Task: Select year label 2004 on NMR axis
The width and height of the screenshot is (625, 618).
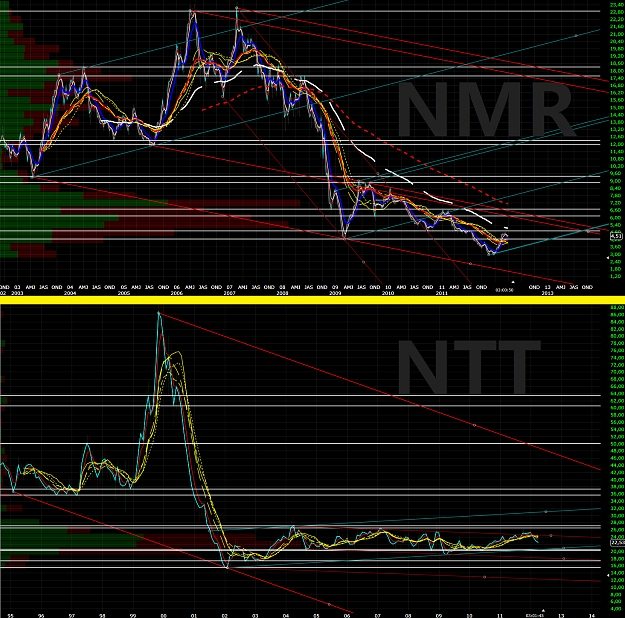Action: coord(70,293)
